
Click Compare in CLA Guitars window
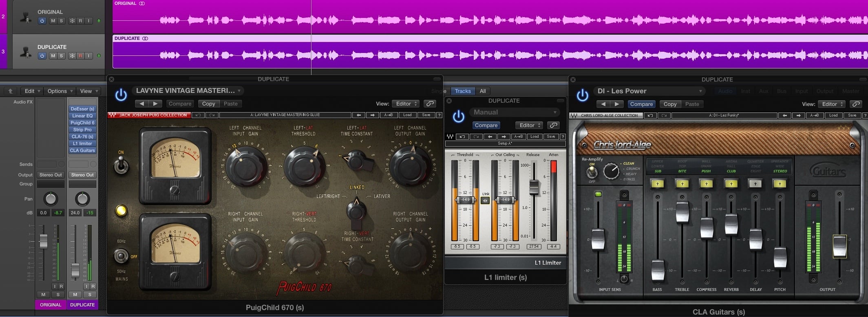pos(641,104)
